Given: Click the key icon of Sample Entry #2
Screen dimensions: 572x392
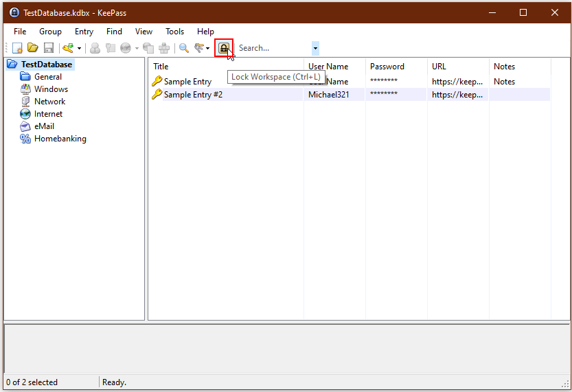Looking at the screenshot, I should [x=157, y=94].
